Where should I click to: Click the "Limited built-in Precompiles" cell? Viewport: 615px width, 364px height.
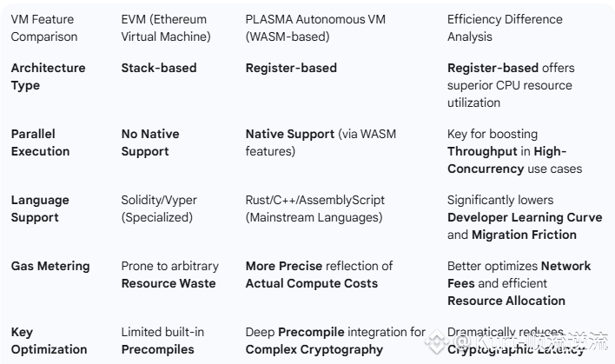pos(162,341)
